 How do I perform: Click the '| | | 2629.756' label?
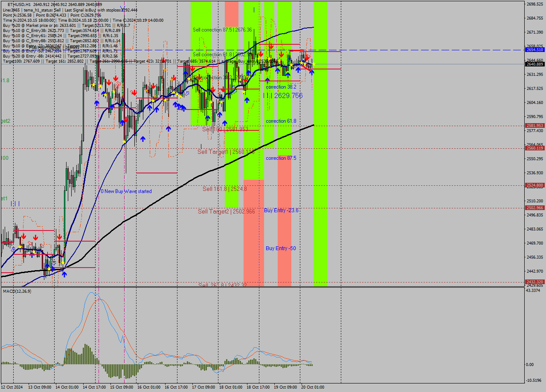point(283,95)
